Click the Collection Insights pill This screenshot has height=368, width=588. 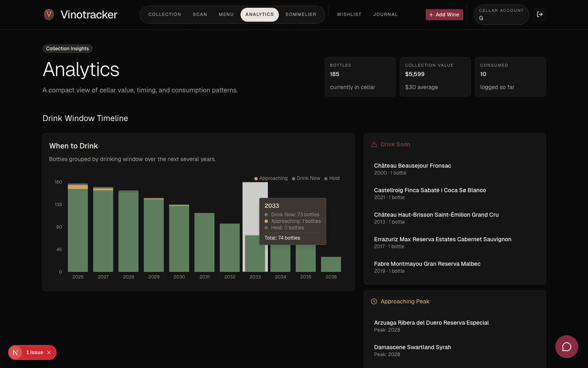click(x=67, y=49)
